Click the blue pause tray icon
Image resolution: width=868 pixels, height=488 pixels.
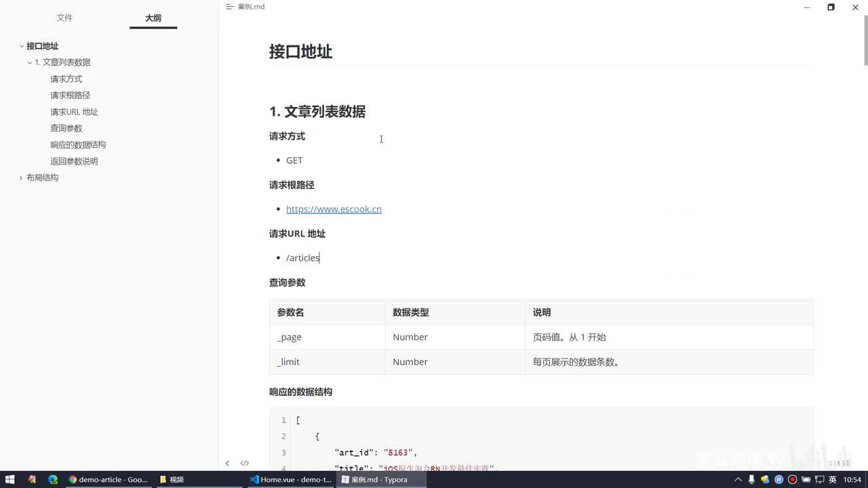[778, 480]
